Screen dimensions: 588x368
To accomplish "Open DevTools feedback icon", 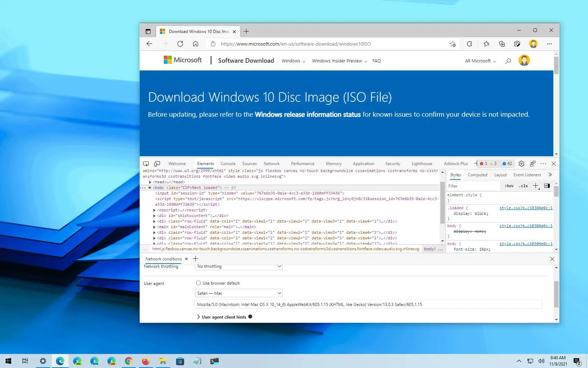I will (533, 164).
